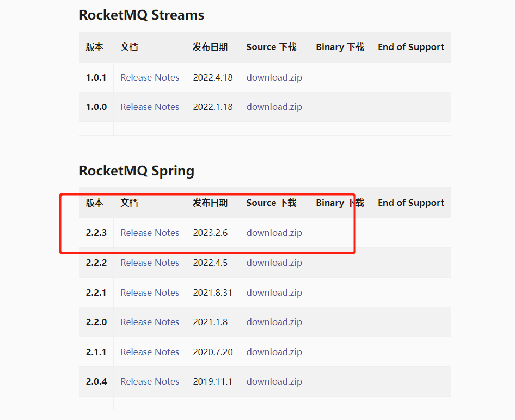The height and width of the screenshot is (420, 515).
Task: Click Source 下载 header in Streams table
Action: pos(272,47)
